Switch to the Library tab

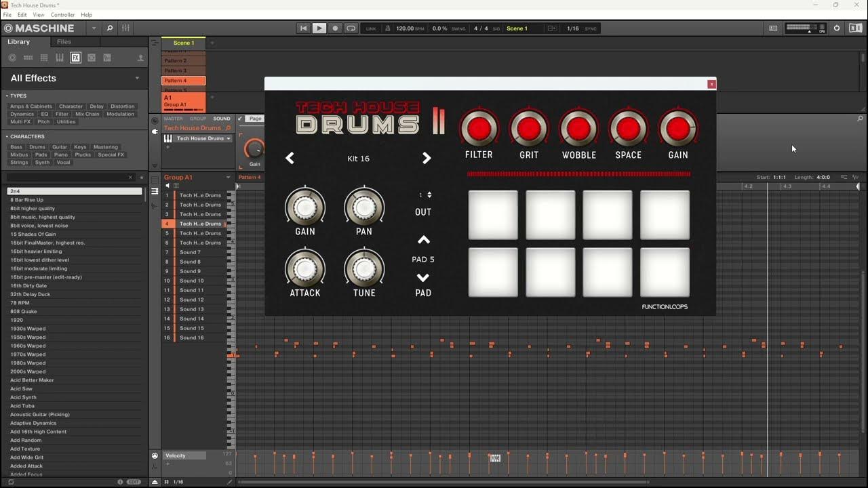pyautogui.click(x=19, y=42)
